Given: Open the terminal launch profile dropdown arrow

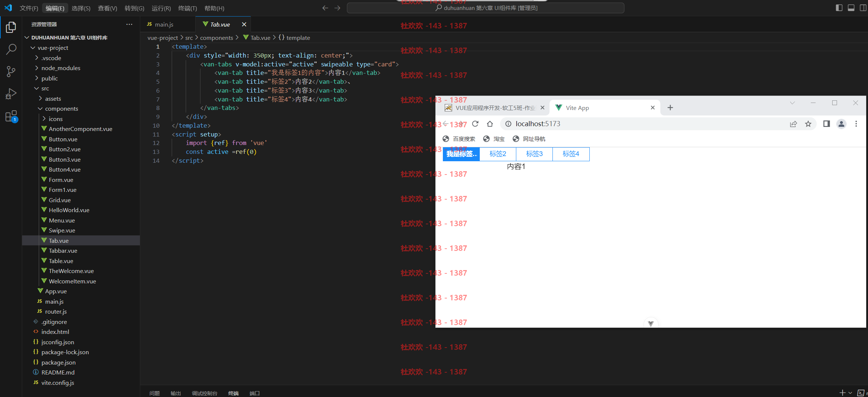Looking at the screenshot, I should click(850, 393).
